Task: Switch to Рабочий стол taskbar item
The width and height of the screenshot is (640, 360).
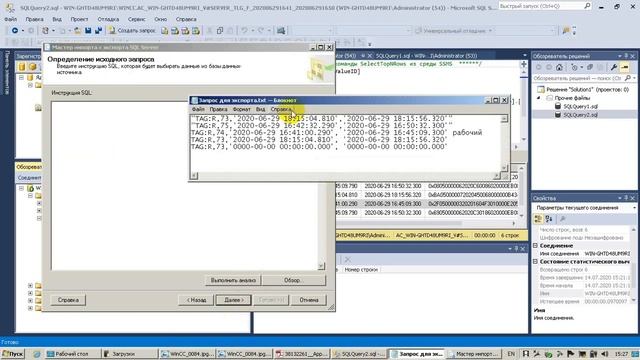Action: pos(71,354)
